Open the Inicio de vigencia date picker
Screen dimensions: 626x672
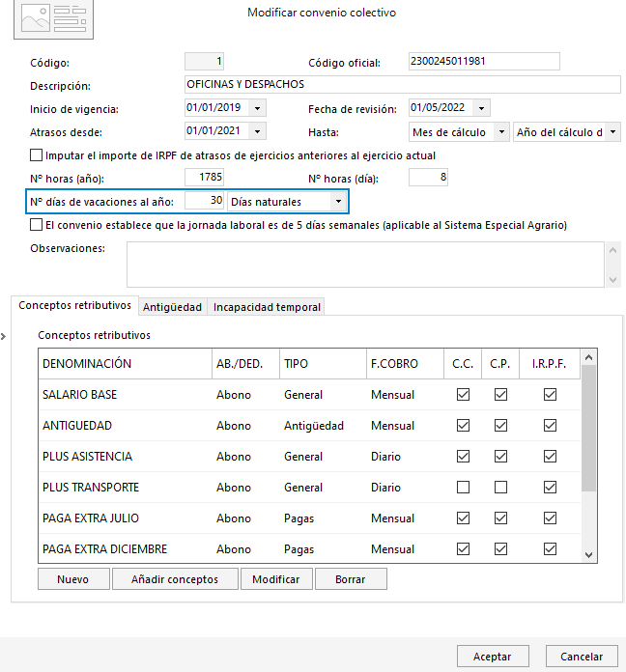(x=257, y=108)
